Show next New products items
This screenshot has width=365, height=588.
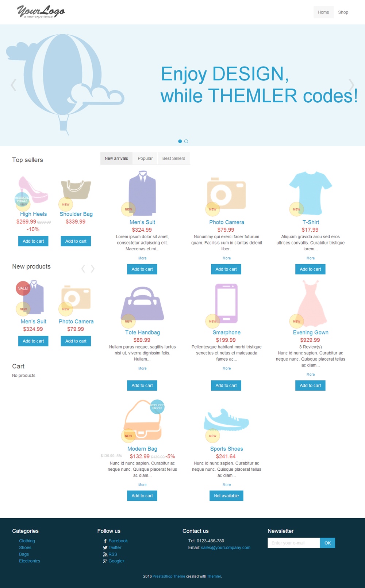click(93, 269)
